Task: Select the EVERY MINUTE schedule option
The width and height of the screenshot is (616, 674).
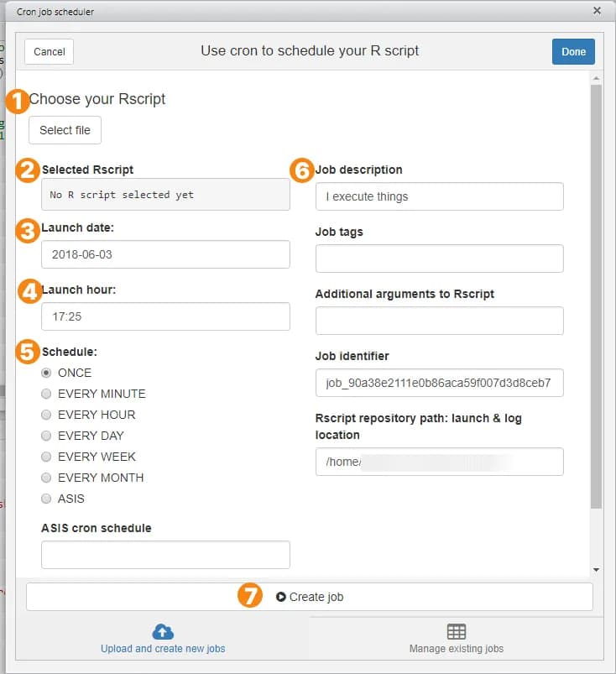Action: (x=47, y=394)
